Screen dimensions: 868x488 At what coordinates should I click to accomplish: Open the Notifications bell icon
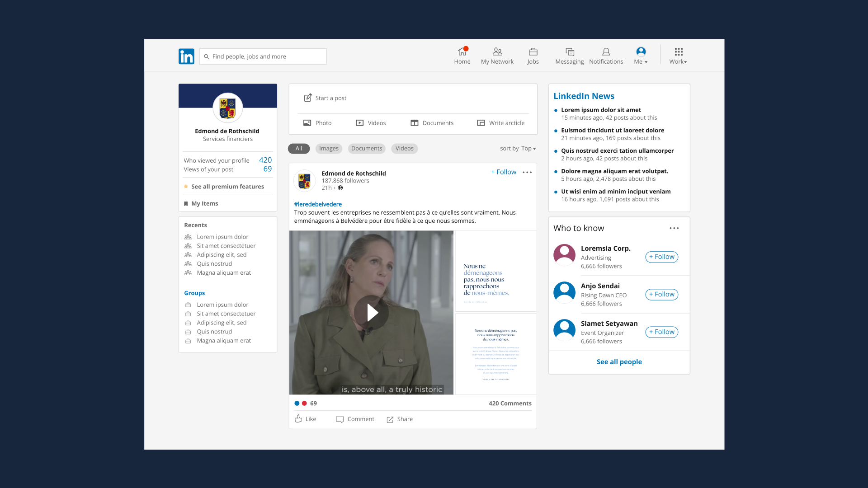[x=606, y=52]
